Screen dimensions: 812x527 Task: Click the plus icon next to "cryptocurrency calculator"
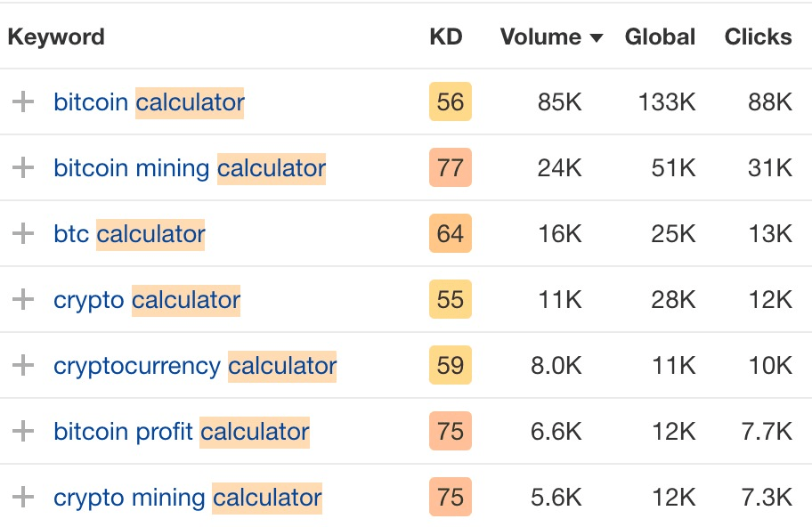(22, 365)
